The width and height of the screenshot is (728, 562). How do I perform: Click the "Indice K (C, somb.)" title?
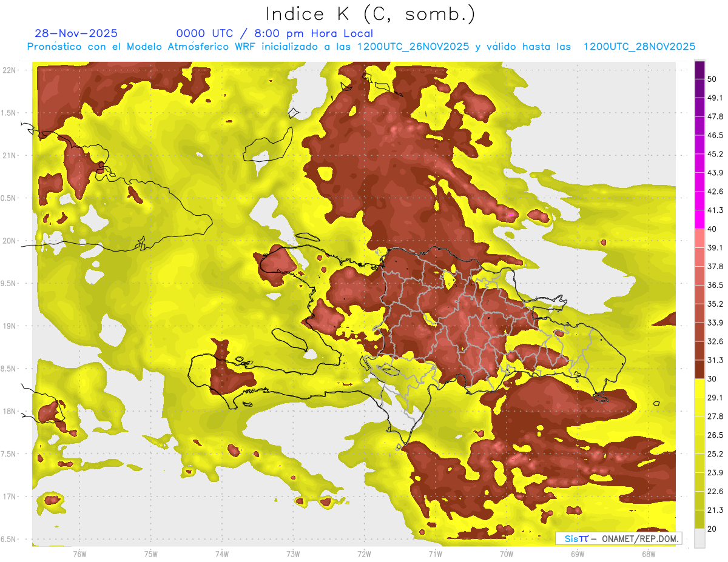pos(370,14)
